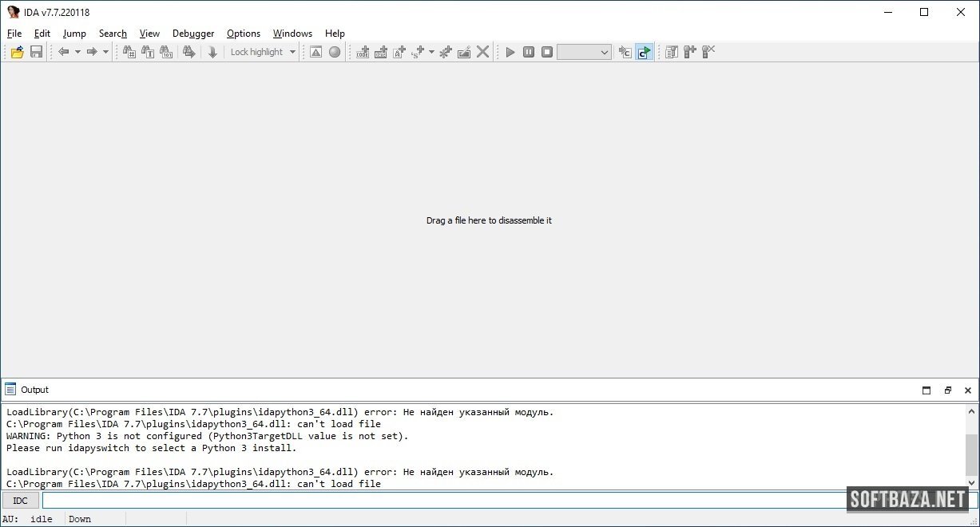980x527 pixels.
Task: Click the toolbar icon left of the highlighted C icon
Action: click(625, 52)
